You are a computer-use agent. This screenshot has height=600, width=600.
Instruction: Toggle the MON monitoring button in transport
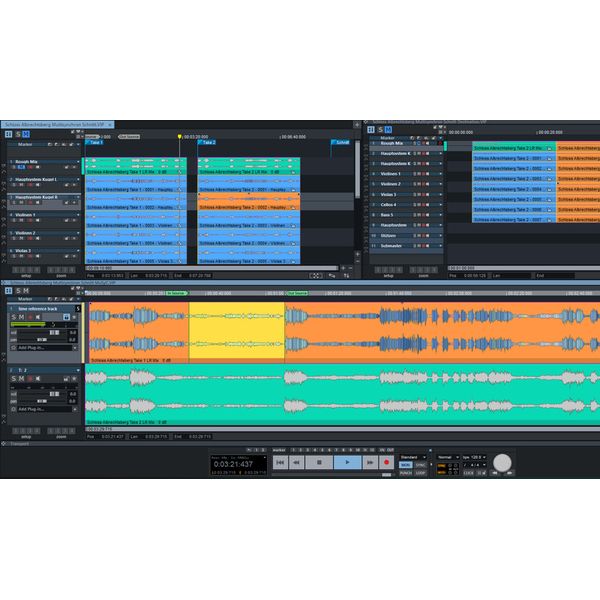click(x=406, y=465)
